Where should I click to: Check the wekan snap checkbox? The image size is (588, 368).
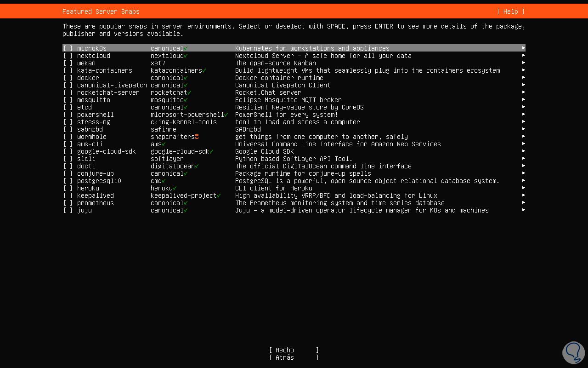(68, 63)
